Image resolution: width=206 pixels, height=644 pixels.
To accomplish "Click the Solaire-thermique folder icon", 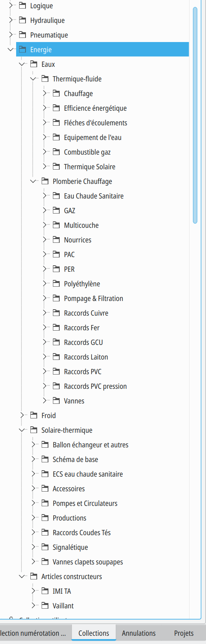I will 34,430.
